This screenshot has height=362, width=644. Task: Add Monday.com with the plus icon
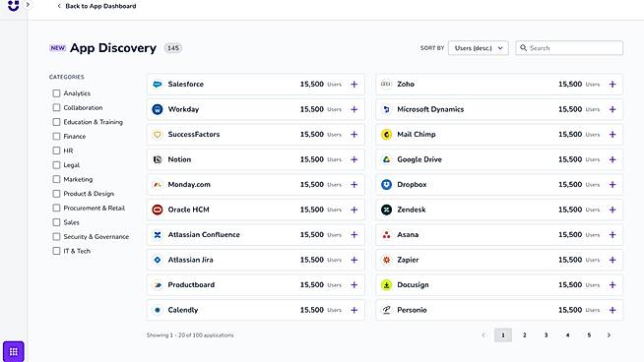354,185
